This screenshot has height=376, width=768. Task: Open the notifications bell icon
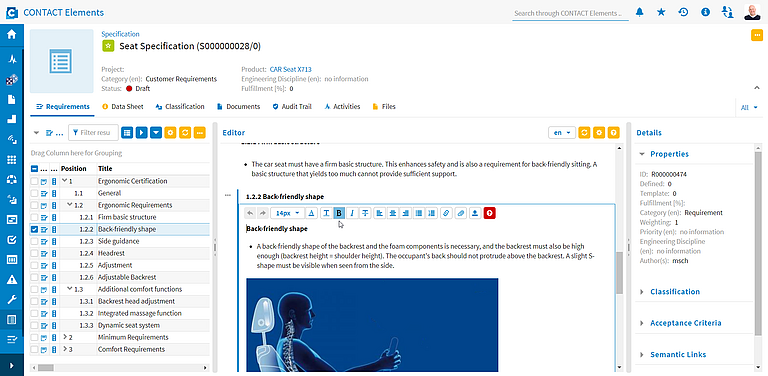[640, 12]
